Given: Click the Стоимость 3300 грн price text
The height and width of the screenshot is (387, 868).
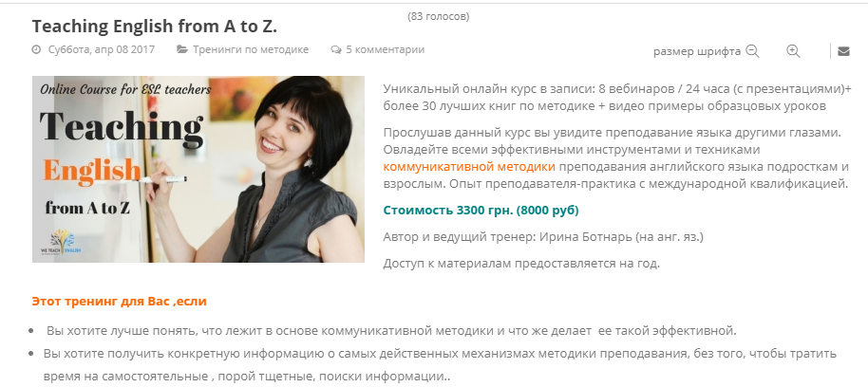Looking at the screenshot, I should pyautogui.click(x=481, y=210).
